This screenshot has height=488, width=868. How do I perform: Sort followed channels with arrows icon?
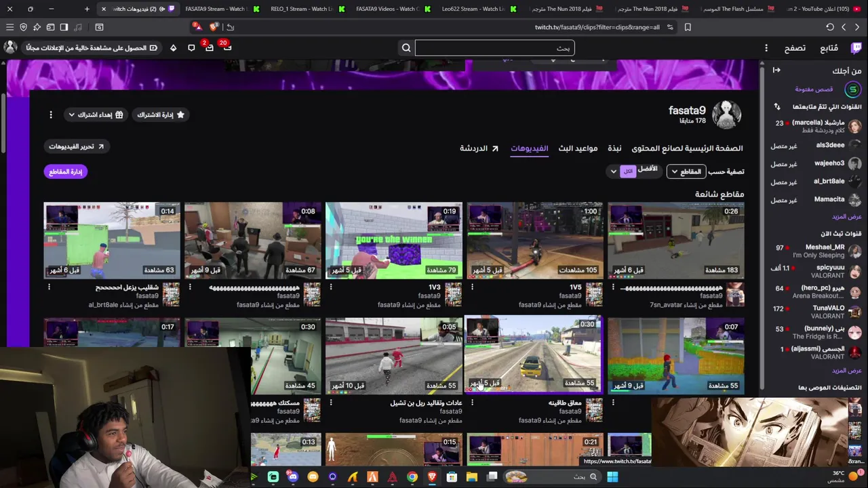[777, 106]
